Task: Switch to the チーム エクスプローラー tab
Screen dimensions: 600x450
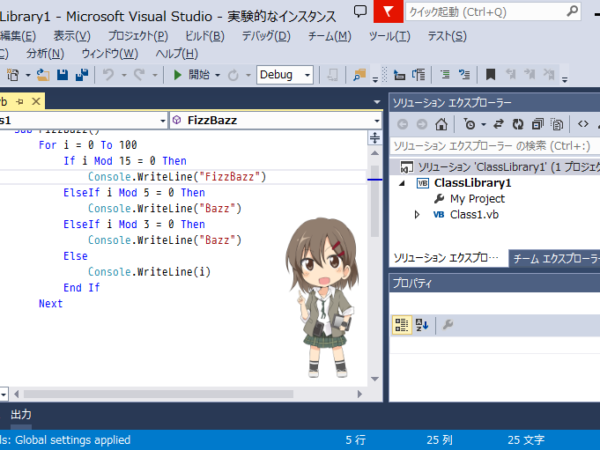Action: click(556, 259)
